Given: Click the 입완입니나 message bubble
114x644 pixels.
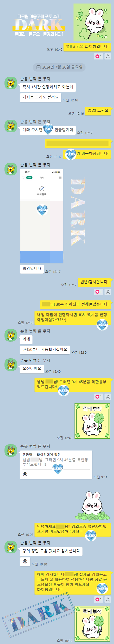Looking at the screenshot, I should (x=32, y=269).
